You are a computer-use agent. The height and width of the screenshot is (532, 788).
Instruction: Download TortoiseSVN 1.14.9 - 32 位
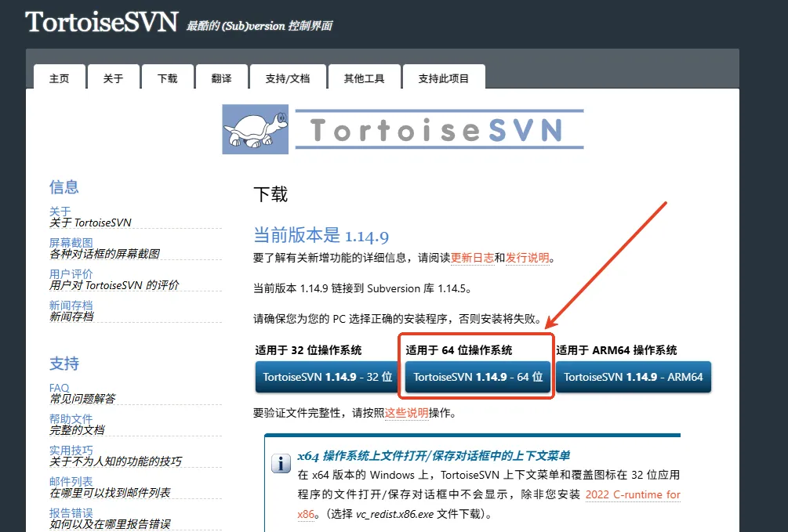(327, 377)
